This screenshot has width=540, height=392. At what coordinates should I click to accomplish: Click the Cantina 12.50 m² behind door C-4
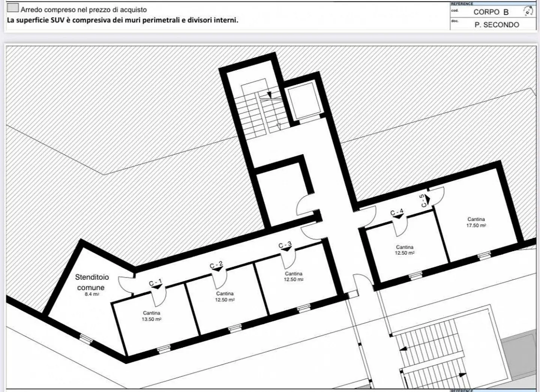click(x=405, y=250)
